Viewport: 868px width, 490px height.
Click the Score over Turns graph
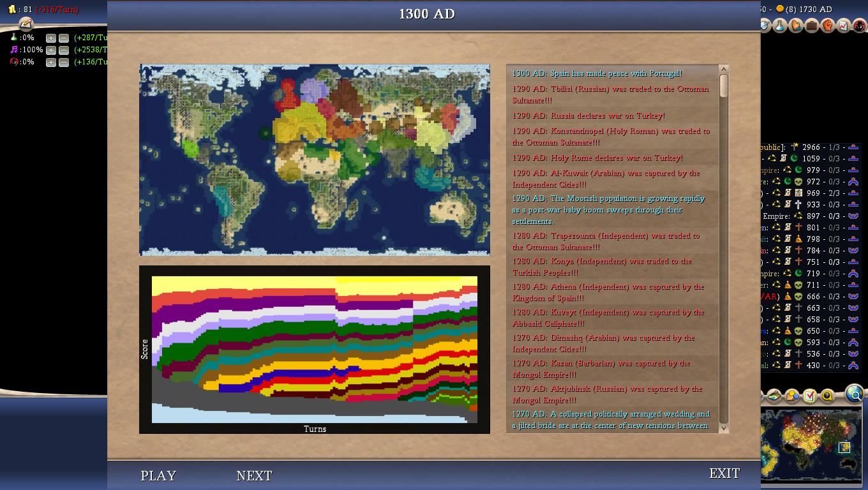[315, 350]
